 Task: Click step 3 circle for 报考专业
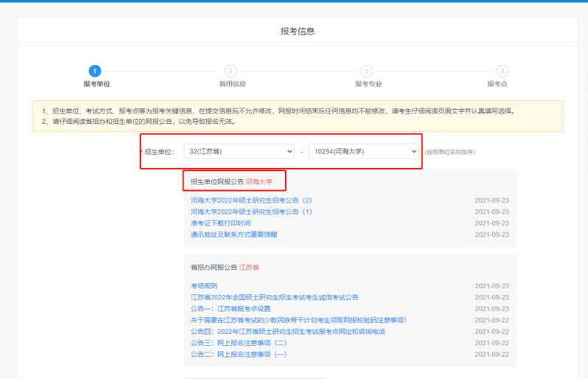tap(366, 71)
